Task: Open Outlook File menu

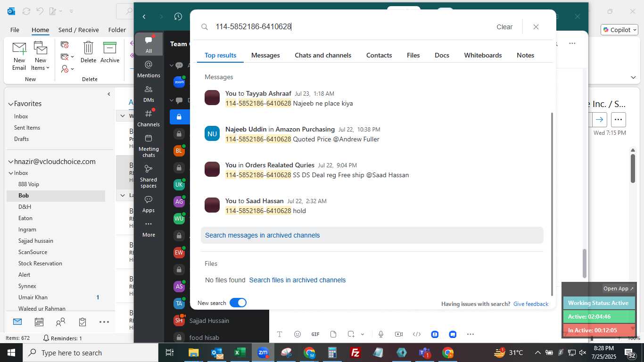Action: pyautogui.click(x=15, y=30)
